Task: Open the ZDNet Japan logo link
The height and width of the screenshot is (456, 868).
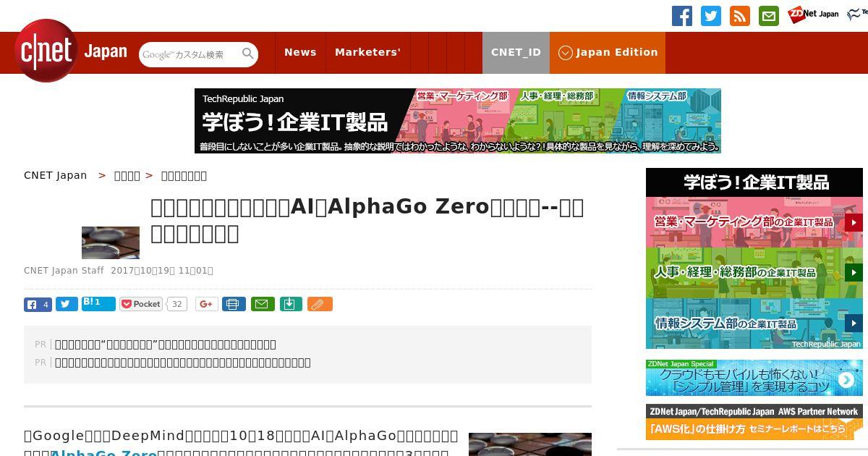Action: (x=813, y=14)
